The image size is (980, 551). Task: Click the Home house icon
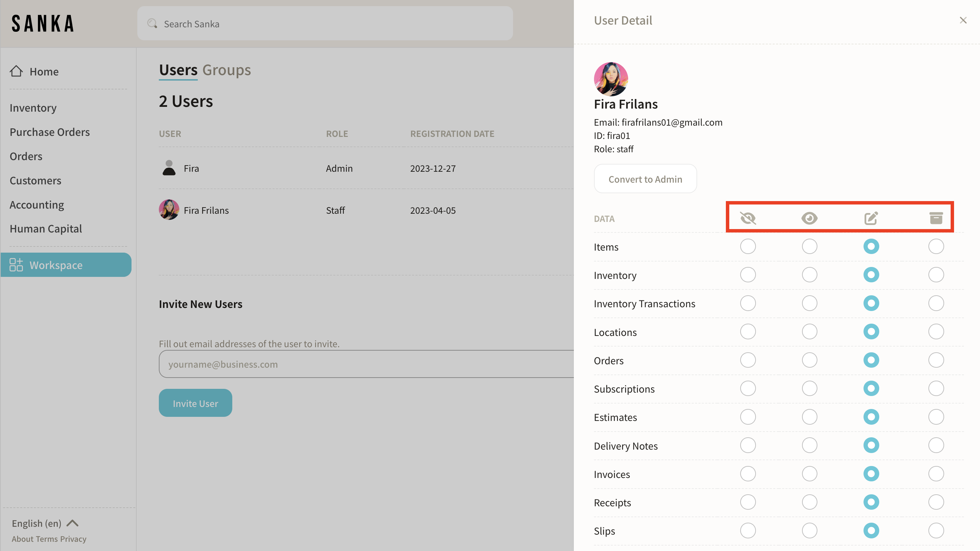[16, 71]
